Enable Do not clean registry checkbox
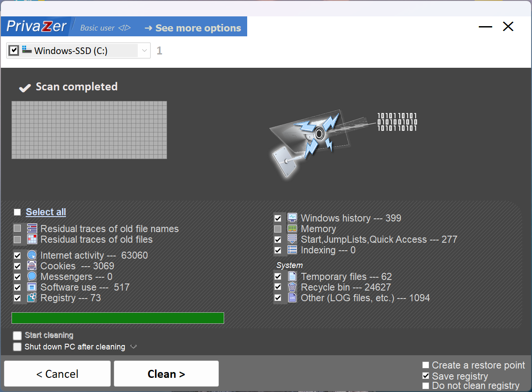 click(426, 386)
